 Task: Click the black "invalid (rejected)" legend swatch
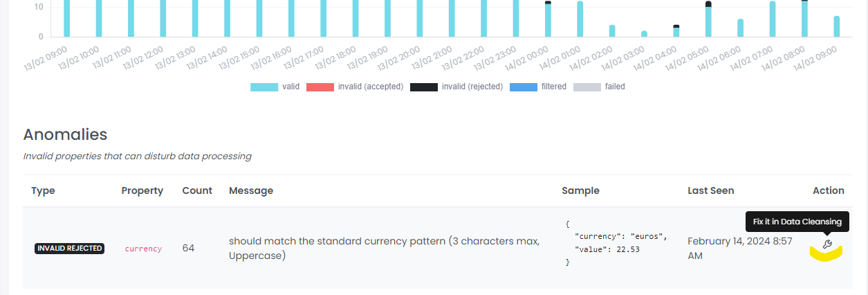[423, 87]
